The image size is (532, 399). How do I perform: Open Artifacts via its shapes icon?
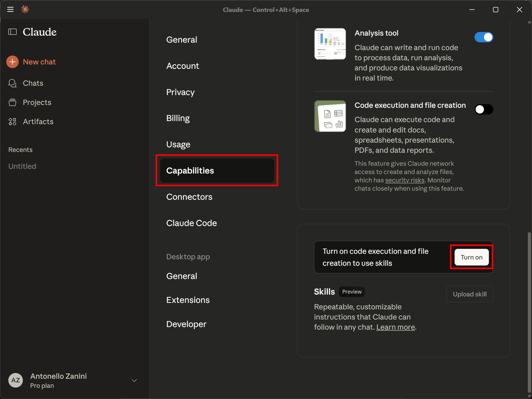click(12, 122)
